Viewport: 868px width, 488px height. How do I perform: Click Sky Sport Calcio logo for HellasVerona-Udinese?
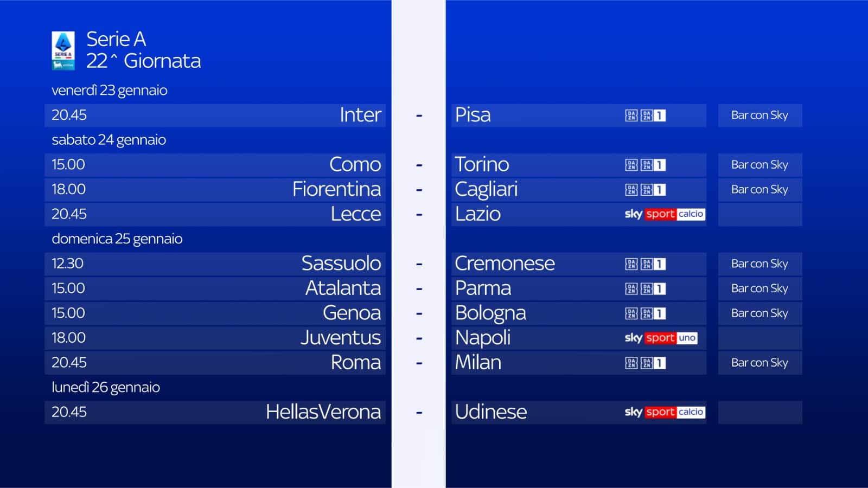[665, 412]
